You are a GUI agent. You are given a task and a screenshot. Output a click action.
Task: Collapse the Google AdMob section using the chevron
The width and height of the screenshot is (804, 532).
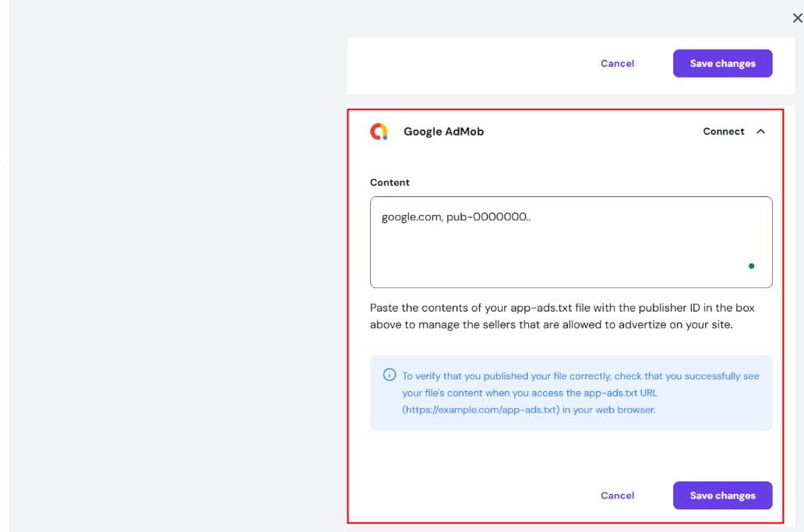tap(761, 132)
